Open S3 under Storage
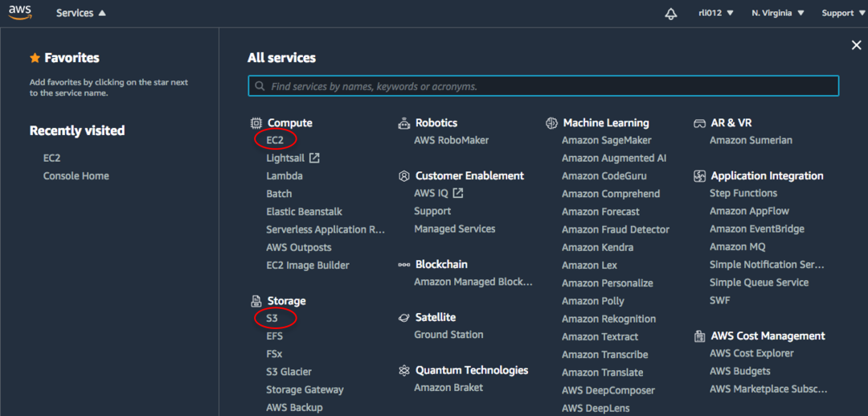 (x=272, y=319)
